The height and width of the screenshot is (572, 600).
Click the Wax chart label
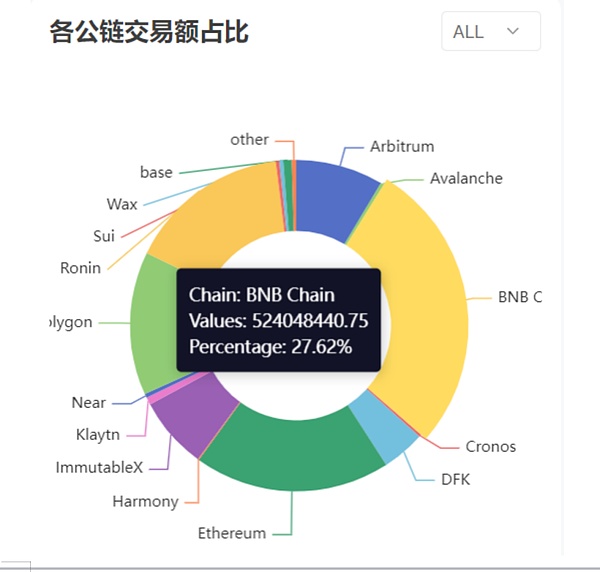[x=122, y=204]
